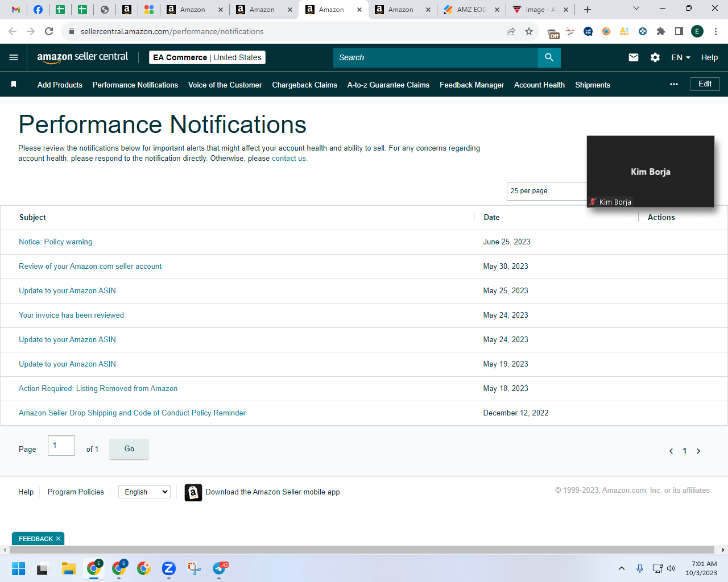Open the Snipping Tool from the taskbar
Image resolution: width=728 pixels, height=582 pixels.
pos(194,568)
